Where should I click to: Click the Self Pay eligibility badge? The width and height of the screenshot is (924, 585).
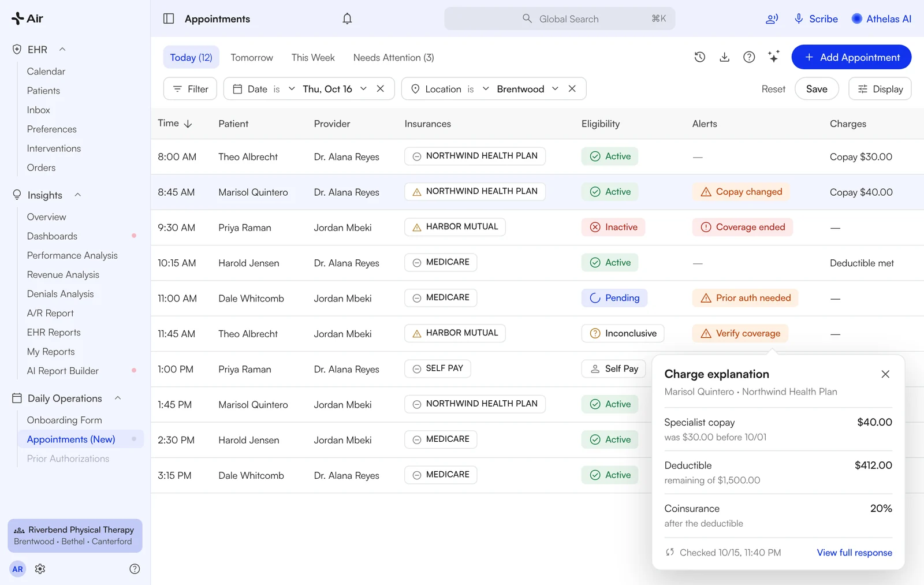pyautogui.click(x=614, y=368)
